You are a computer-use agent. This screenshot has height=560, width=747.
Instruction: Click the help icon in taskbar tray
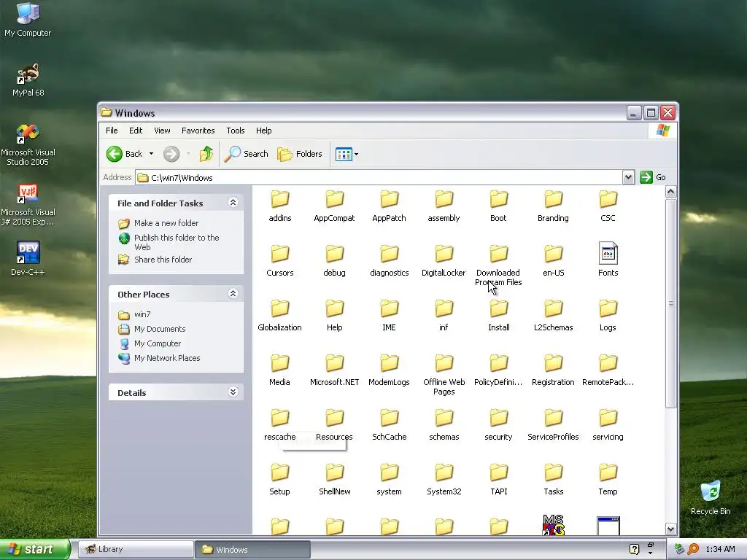(634, 550)
